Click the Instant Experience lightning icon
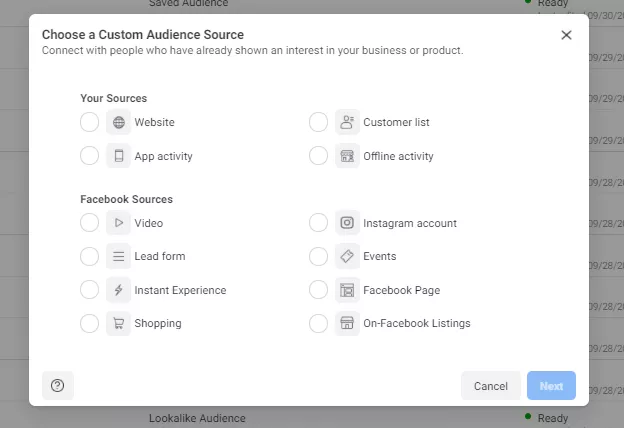The width and height of the screenshot is (624, 428). click(118, 290)
